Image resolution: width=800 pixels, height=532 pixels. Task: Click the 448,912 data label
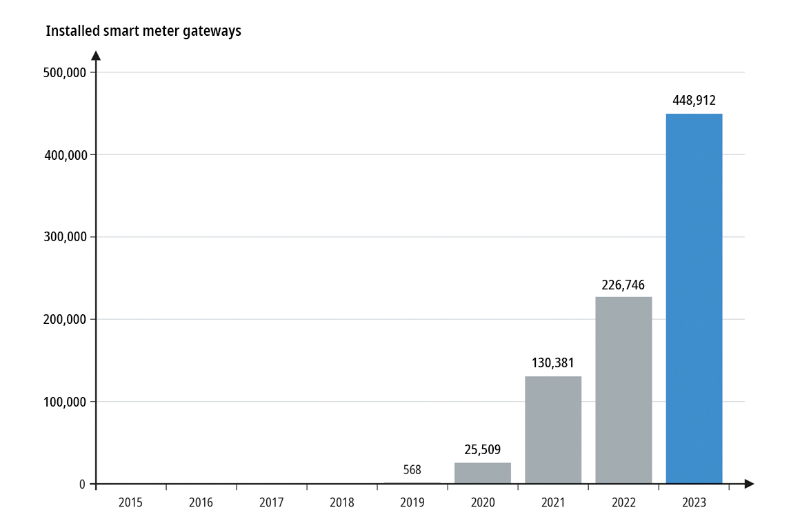point(694,101)
